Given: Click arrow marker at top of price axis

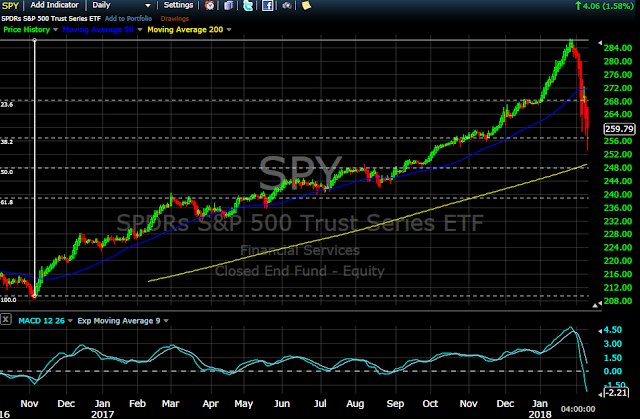Looking at the screenshot, I should (600, 42).
